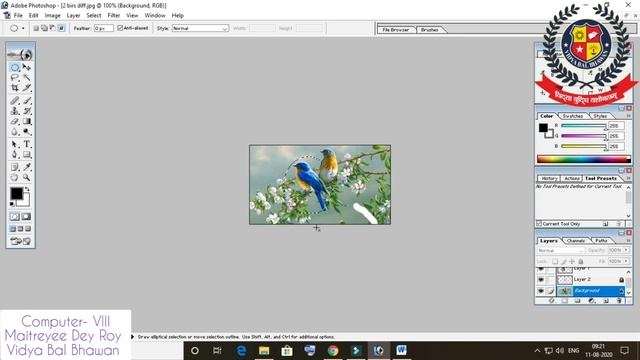Click the Layers panel trash icon
Viewport: 640px width, 360px height.
click(619, 301)
